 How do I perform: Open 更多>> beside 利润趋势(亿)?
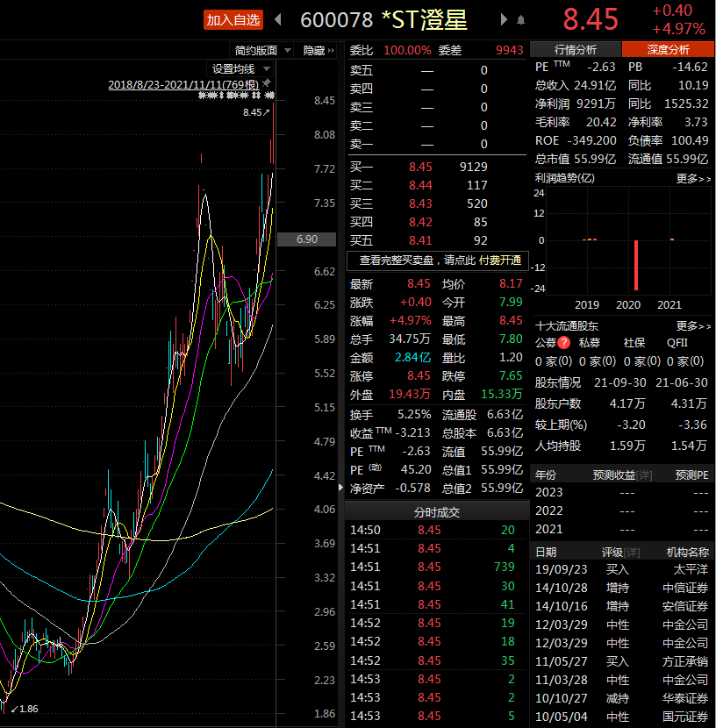tap(693, 178)
